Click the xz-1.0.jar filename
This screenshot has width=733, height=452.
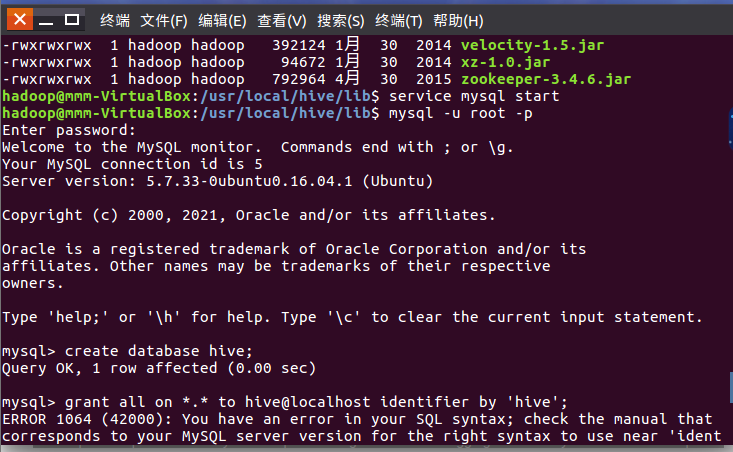(x=505, y=62)
